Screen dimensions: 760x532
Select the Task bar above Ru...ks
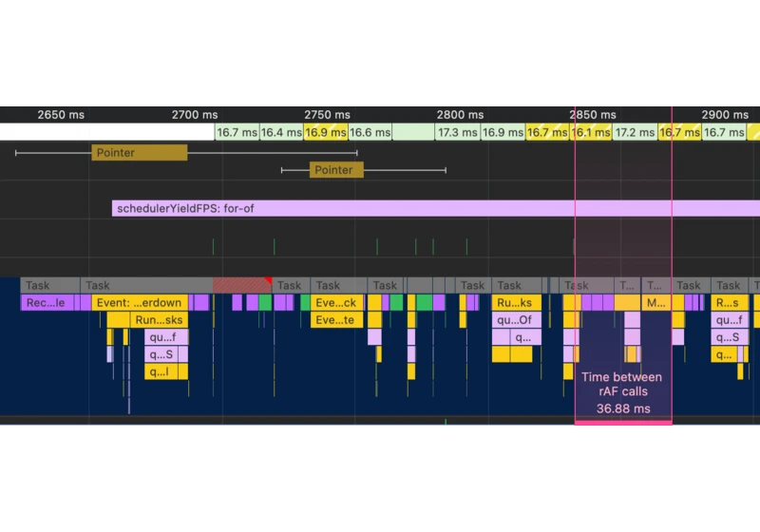point(517,285)
